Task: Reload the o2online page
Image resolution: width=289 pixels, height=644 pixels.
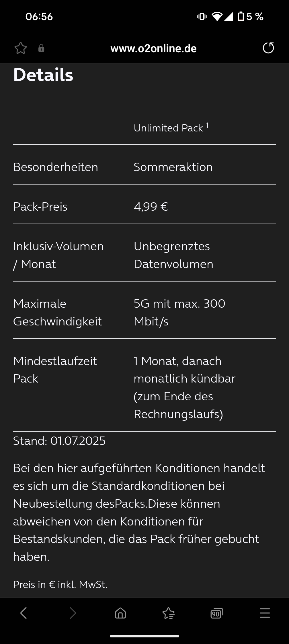Action: coord(268,48)
